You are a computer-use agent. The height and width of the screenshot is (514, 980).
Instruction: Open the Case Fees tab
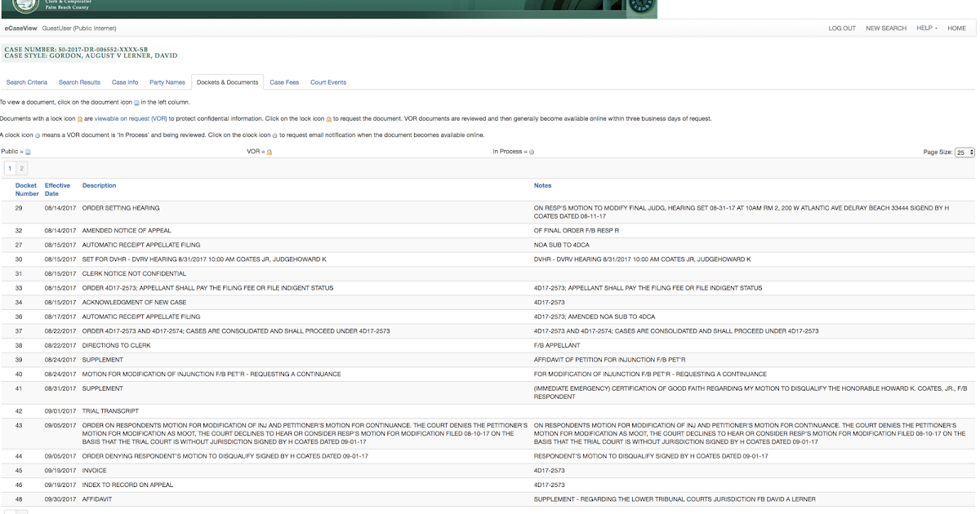[284, 82]
